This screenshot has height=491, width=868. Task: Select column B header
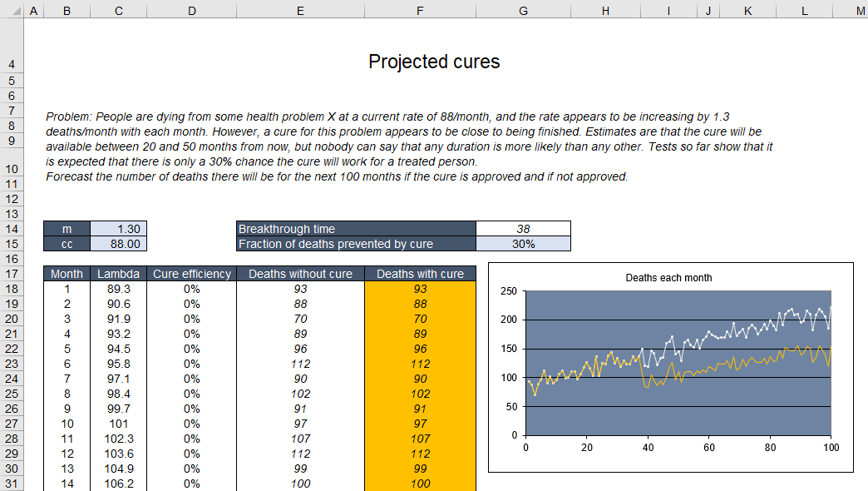click(x=66, y=11)
